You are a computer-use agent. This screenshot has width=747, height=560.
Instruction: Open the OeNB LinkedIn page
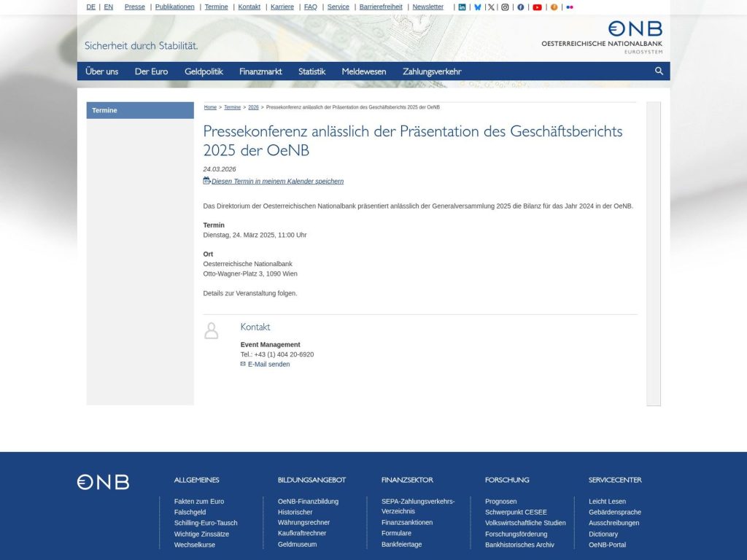462,7
